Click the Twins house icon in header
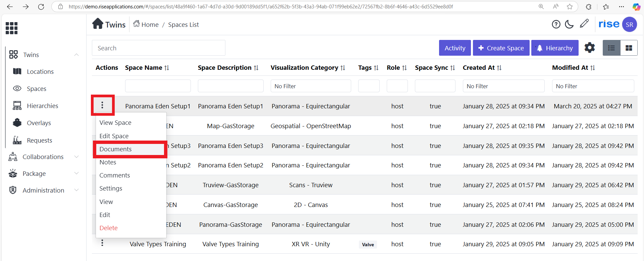Viewport: 644px width, 261px height. click(x=98, y=24)
